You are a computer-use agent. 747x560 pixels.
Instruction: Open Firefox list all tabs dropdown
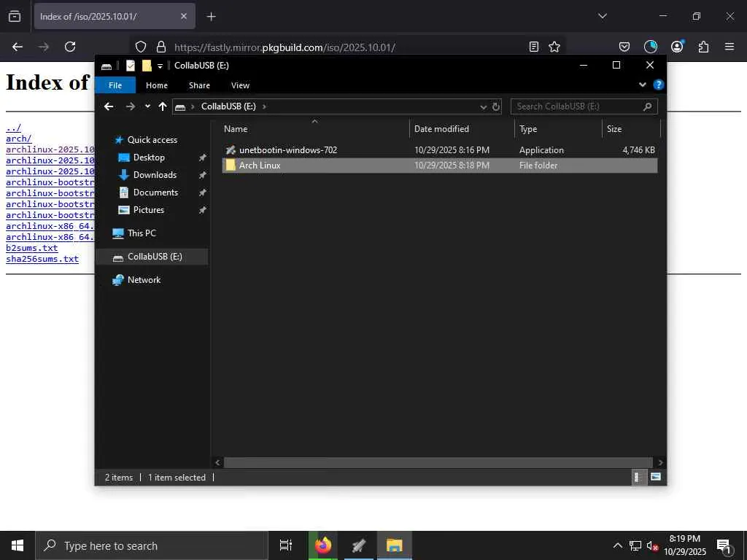point(602,16)
